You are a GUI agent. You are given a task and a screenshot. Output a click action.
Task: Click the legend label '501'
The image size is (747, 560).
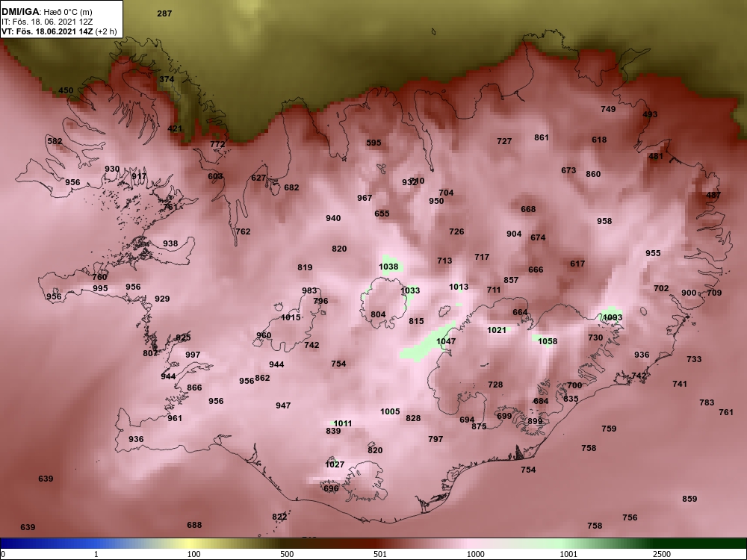379,554
